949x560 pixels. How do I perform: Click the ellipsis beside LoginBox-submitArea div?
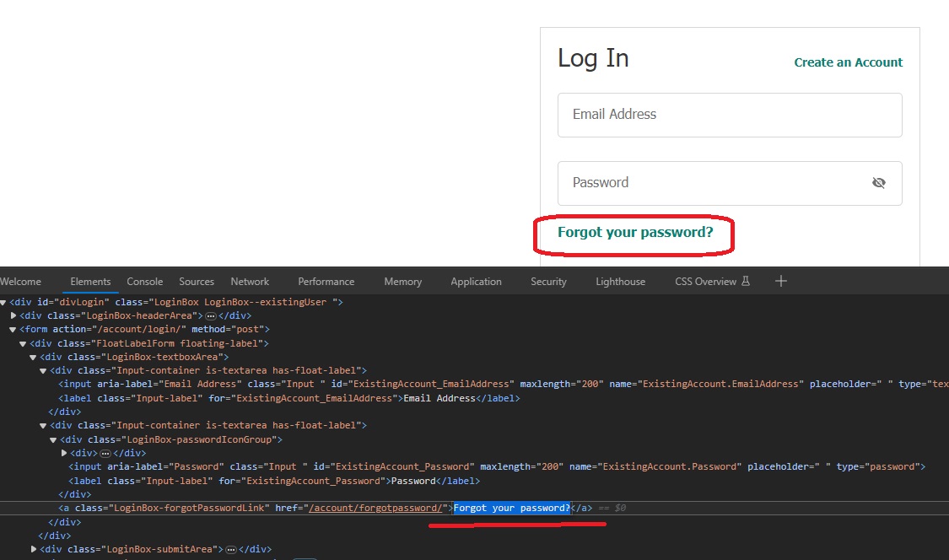[x=230, y=548]
